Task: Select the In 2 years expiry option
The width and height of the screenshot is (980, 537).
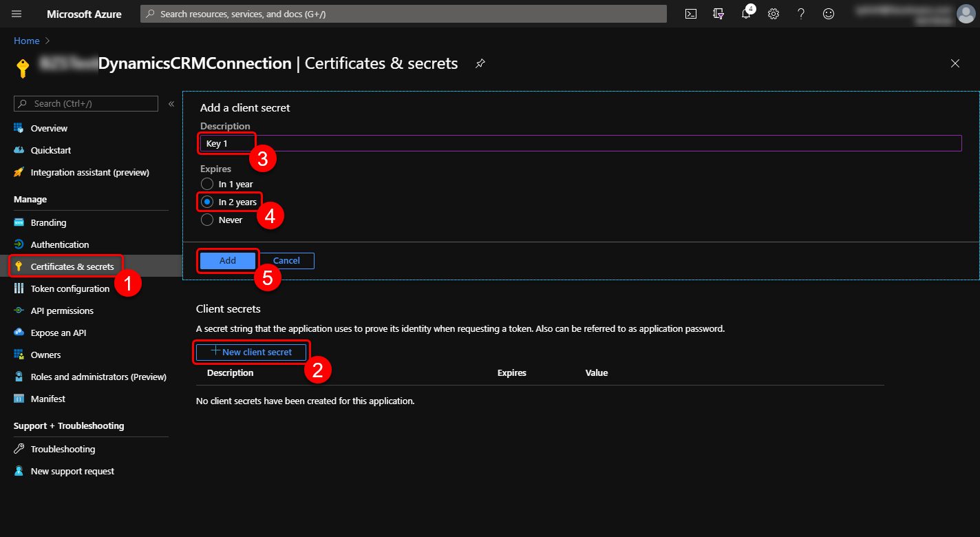Action: click(x=207, y=202)
